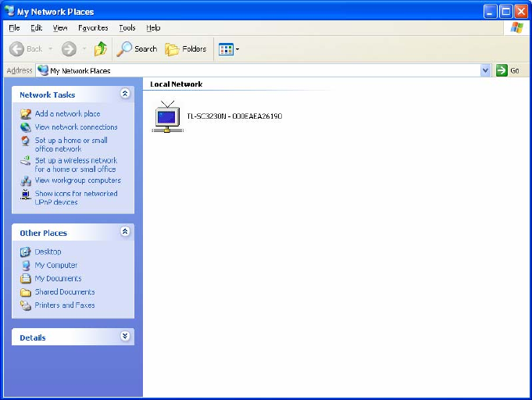Click the address bar My Network Places icon

pyautogui.click(x=43, y=70)
